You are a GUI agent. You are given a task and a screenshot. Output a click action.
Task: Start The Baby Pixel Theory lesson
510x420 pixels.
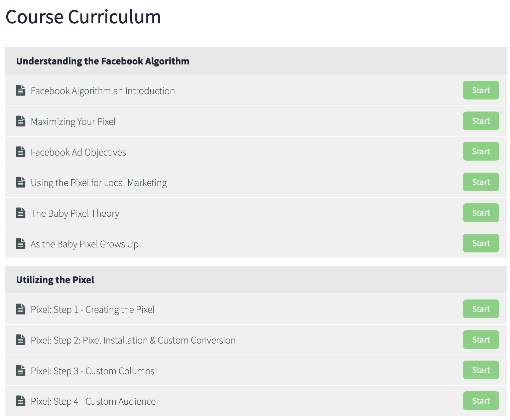[481, 213]
